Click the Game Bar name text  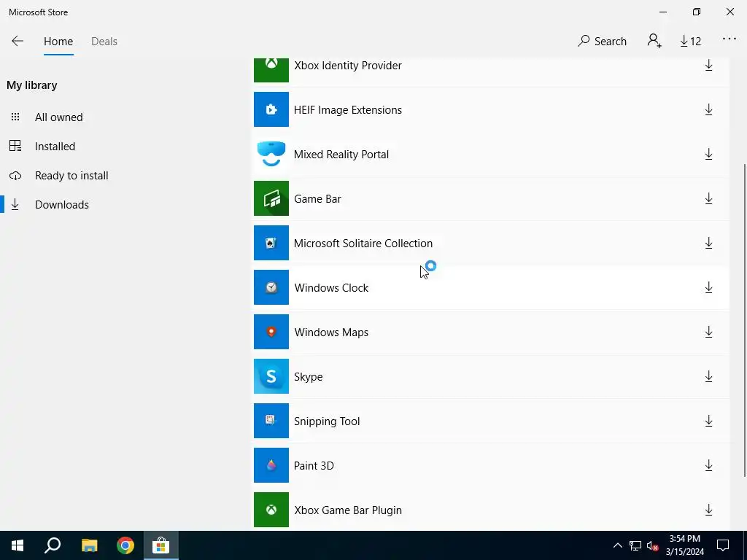pyautogui.click(x=317, y=198)
